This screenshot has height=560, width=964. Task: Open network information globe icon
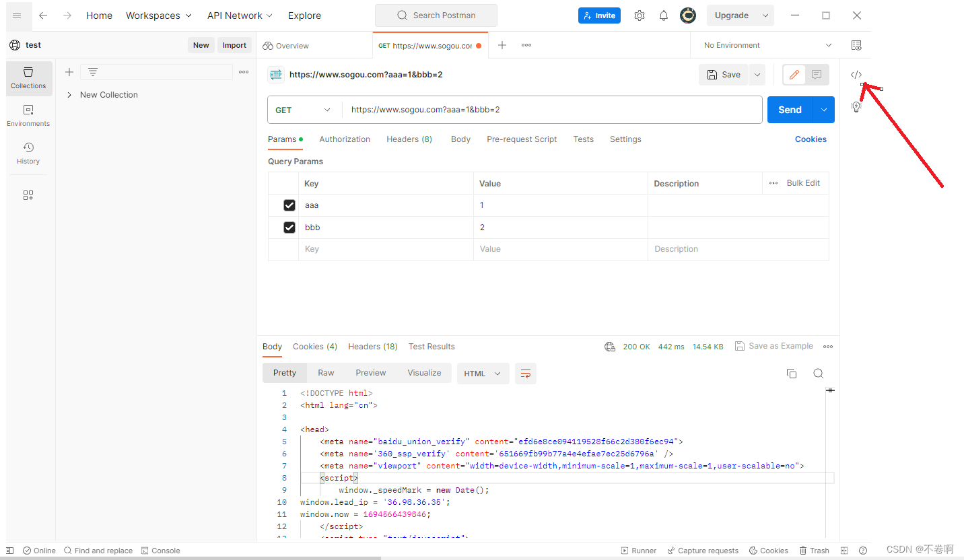click(x=610, y=347)
